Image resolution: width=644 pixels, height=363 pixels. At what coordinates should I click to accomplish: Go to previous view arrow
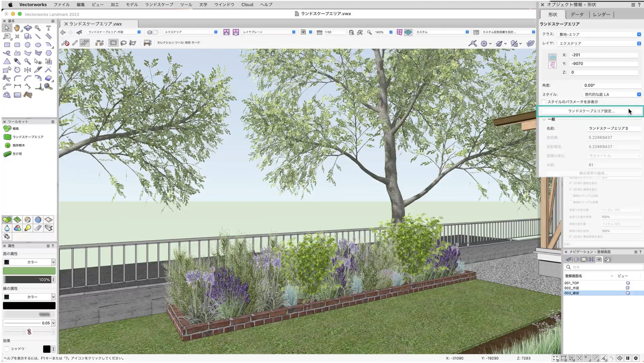(63, 32)
